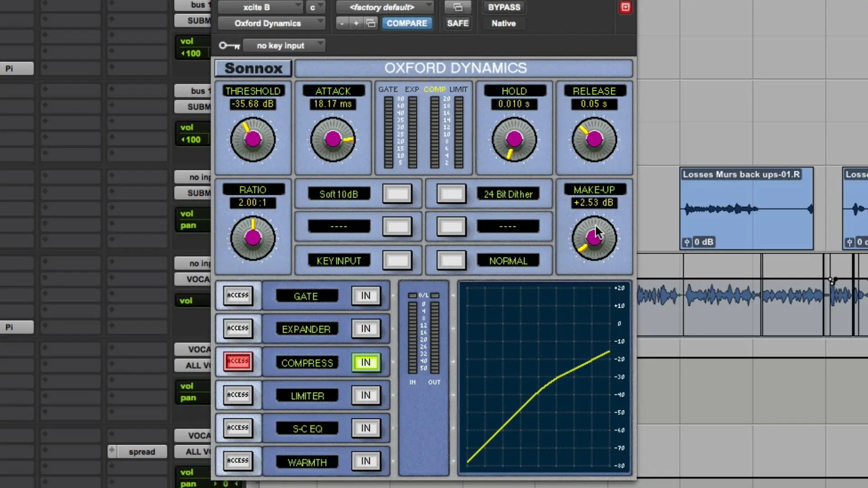
Task: Click the spread button in the mixer
Action: point(142,452)
